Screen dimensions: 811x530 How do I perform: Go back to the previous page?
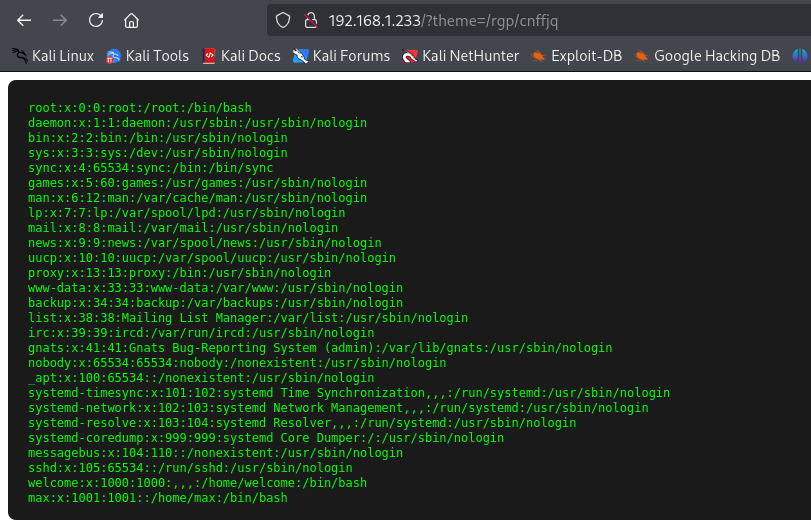[x=24, y=20]
